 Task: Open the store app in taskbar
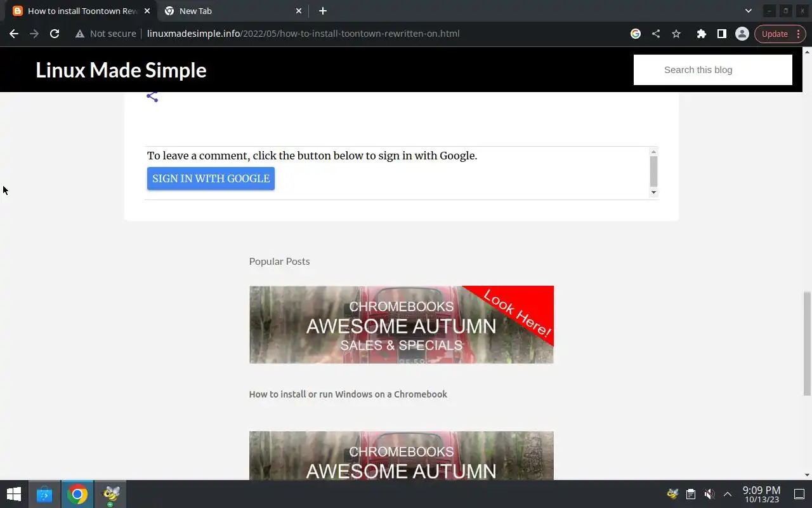(x=44, y=494)
